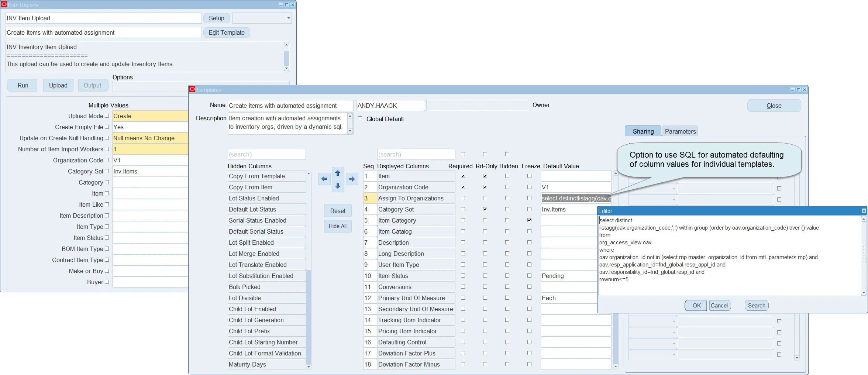Viewport: 868px width, 375px height.
Task: Uncheck Freeze checkbox for Item Category
Action: pos(529,220)
